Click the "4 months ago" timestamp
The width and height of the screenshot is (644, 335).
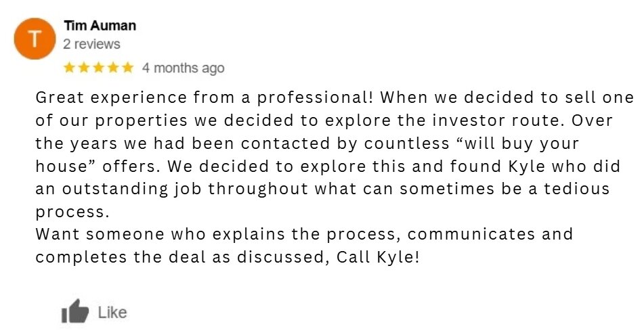coord(184,68)
